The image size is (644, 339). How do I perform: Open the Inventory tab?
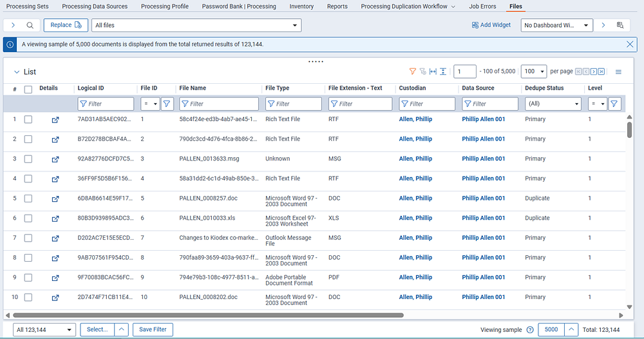[x=301, y=6]
